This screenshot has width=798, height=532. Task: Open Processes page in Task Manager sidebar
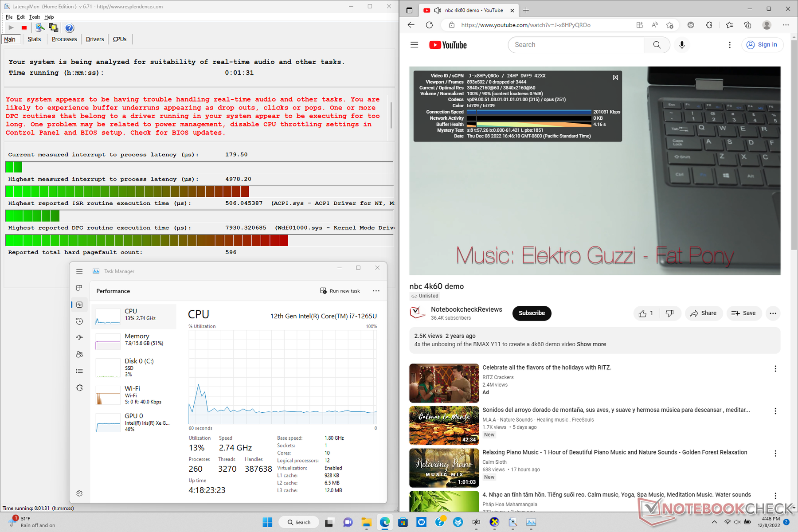[x=79, y=288]
